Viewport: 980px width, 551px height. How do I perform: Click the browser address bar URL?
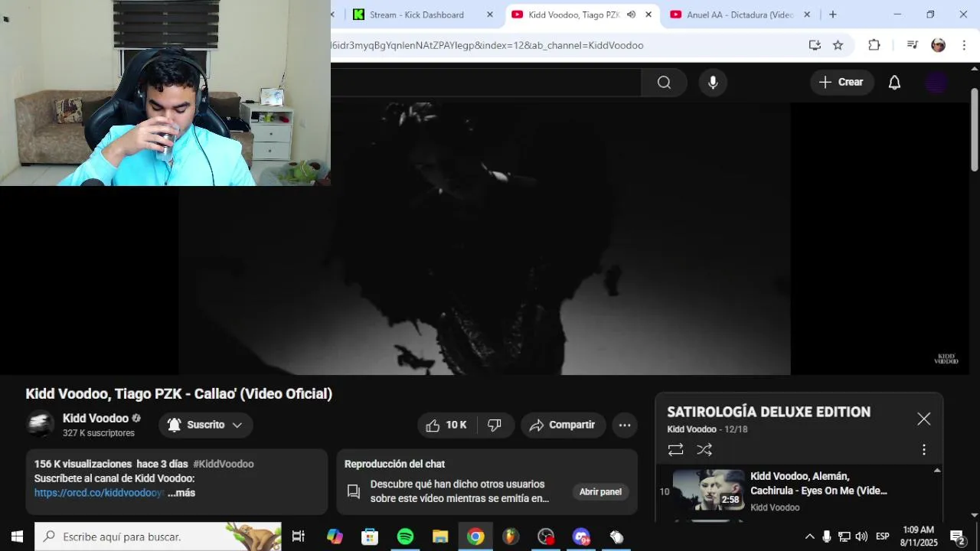tap(488, 45)
